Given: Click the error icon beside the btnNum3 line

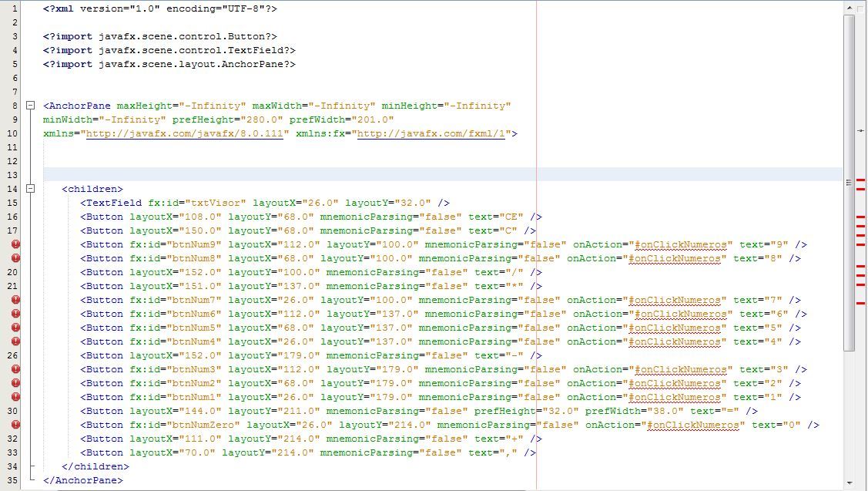Looking at the screenshot, I should (15, 369).
